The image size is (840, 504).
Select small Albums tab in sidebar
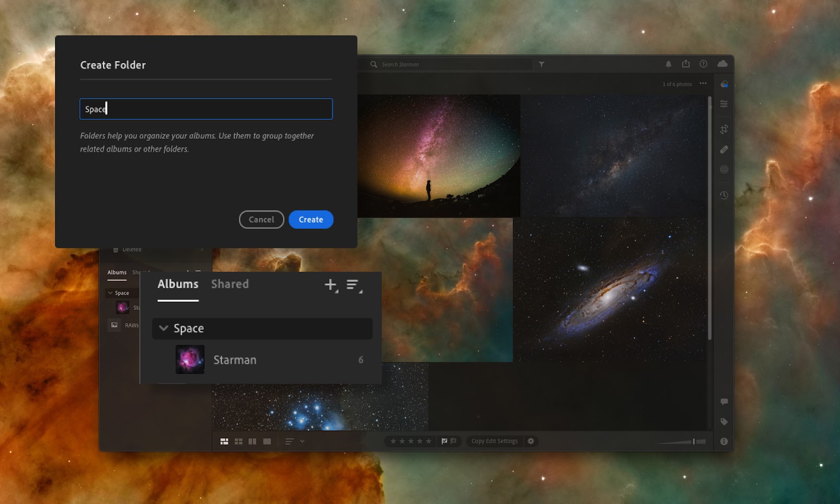pyautogui.click(x=117, y=272)
